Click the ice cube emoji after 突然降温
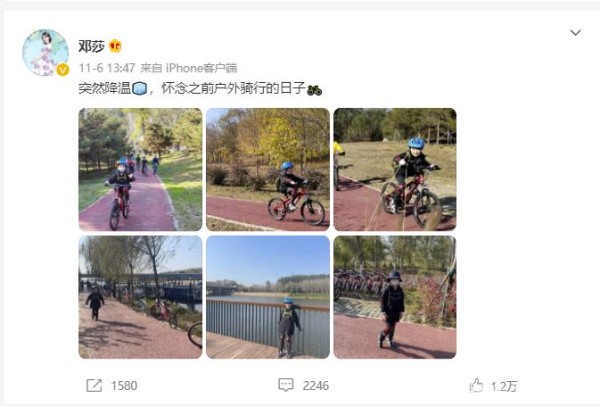Screen dimensions: 600x406 tap(139, 89)
